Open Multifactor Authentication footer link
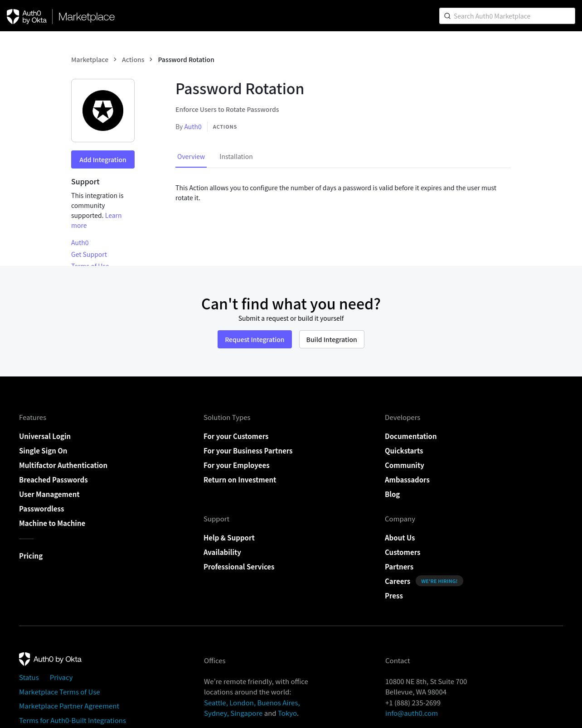The width and height of the screenshot is (582, 728). click(63, 465)
